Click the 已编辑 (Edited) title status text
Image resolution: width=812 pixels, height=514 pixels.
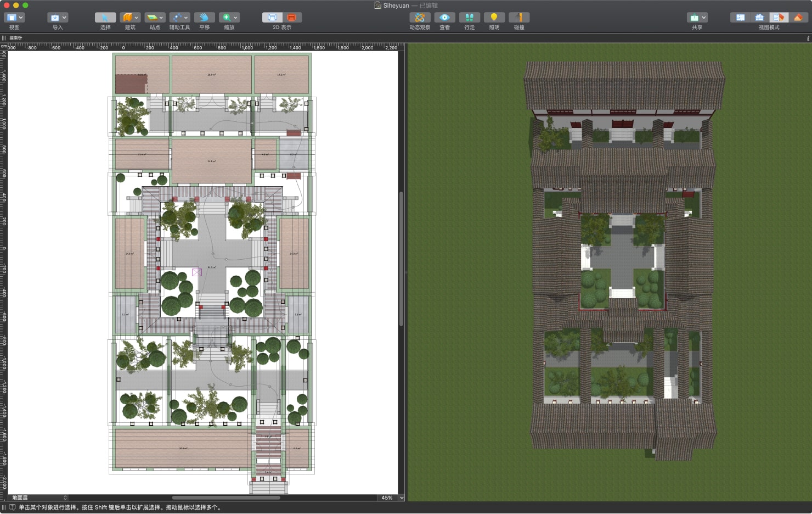(428, 5)
